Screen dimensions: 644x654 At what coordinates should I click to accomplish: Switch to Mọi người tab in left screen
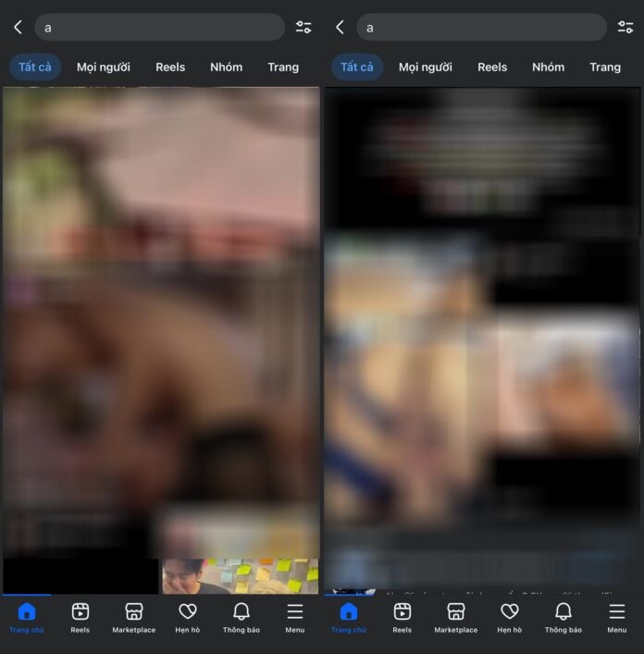coord(104,67)
